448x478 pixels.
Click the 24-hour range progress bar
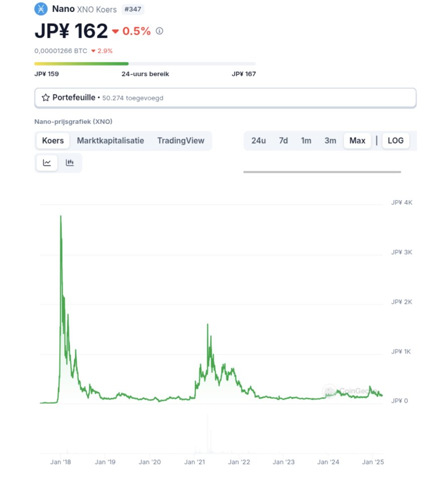click(145, 64)
